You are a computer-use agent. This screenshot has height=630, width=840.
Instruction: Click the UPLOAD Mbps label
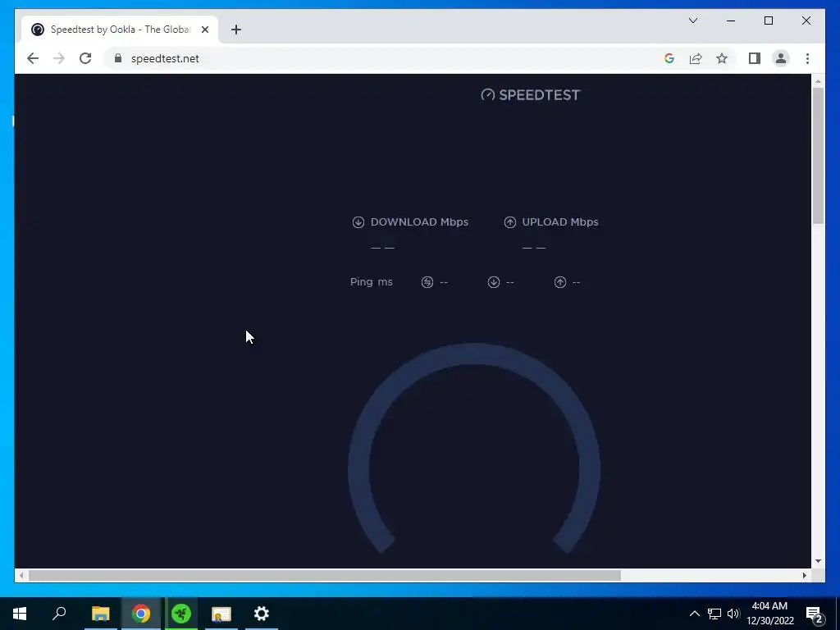560,221
